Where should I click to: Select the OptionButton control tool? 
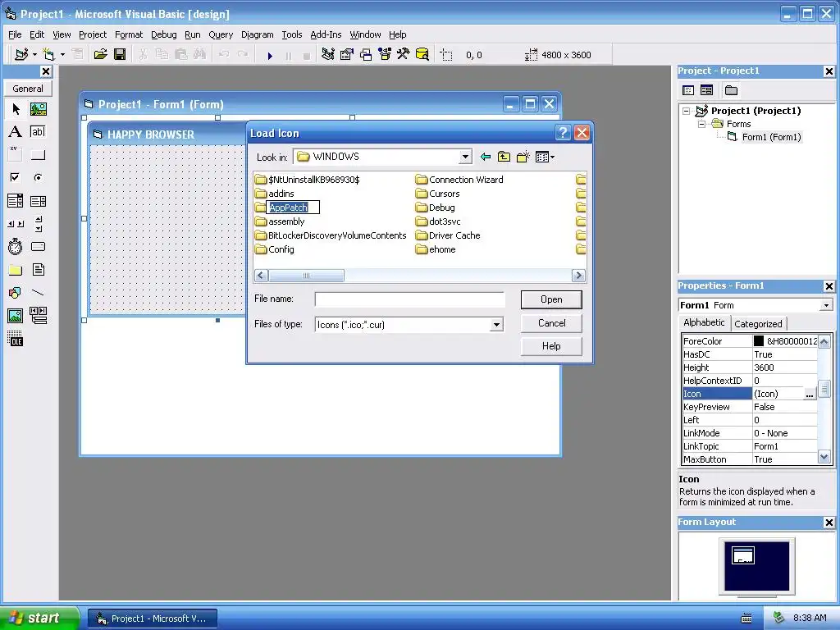(x=38, y=177)
